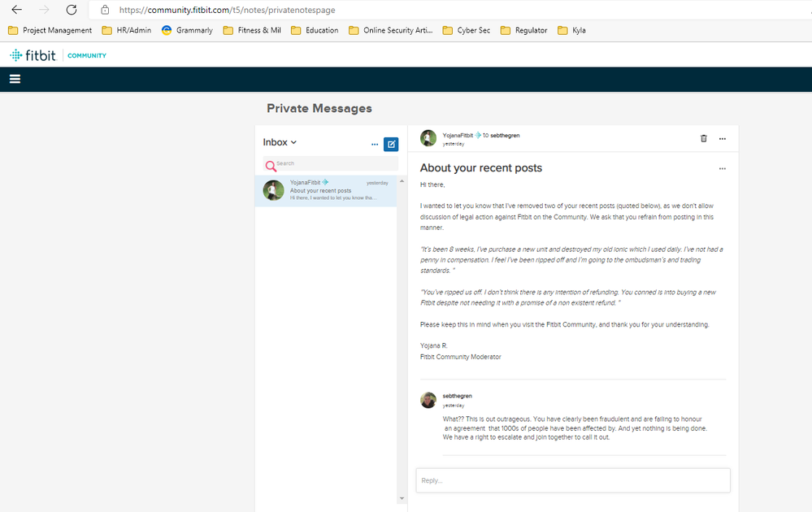Reload the page with refresh icon
The image size is (812, 512).
click(x=72, y=10)
